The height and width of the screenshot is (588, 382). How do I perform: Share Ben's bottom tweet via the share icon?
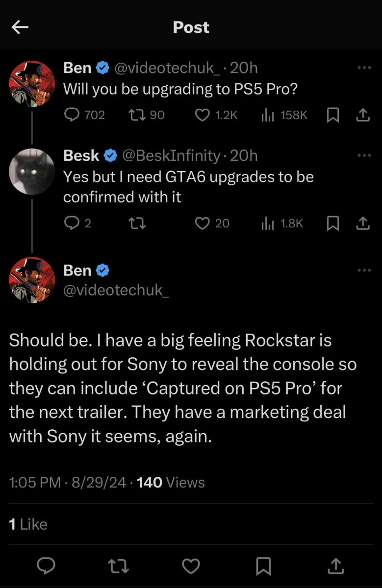(335, 566)
